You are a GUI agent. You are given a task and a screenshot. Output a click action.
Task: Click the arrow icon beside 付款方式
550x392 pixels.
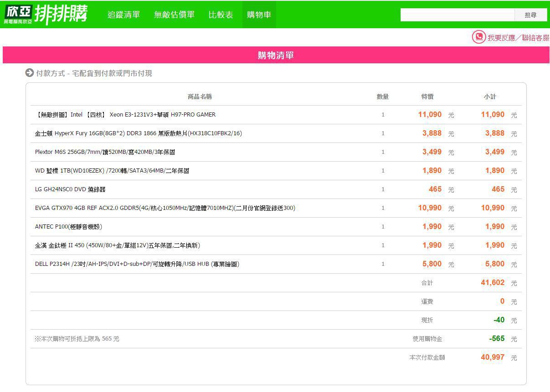click(x=30, y=73)
